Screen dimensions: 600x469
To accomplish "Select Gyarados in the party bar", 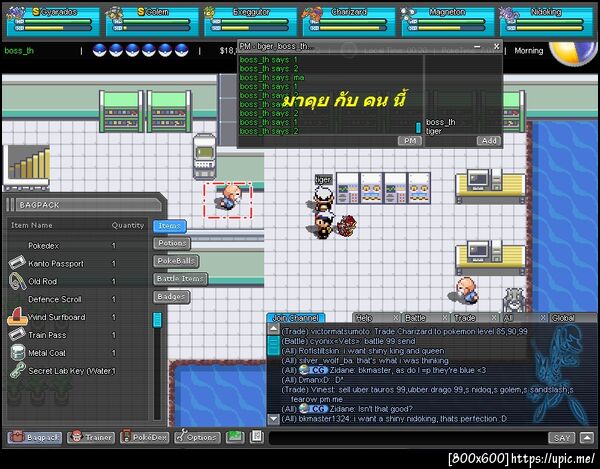I will pyautogui.click(x=53, y=21).
